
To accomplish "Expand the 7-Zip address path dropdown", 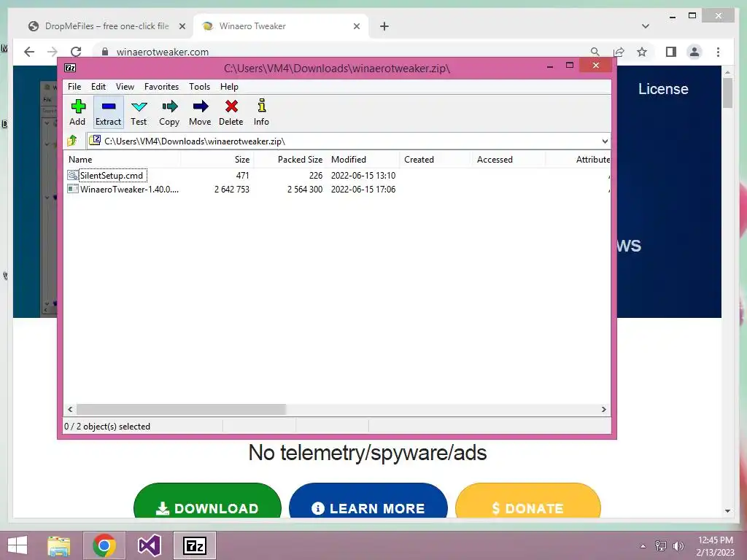I will 605,141.
